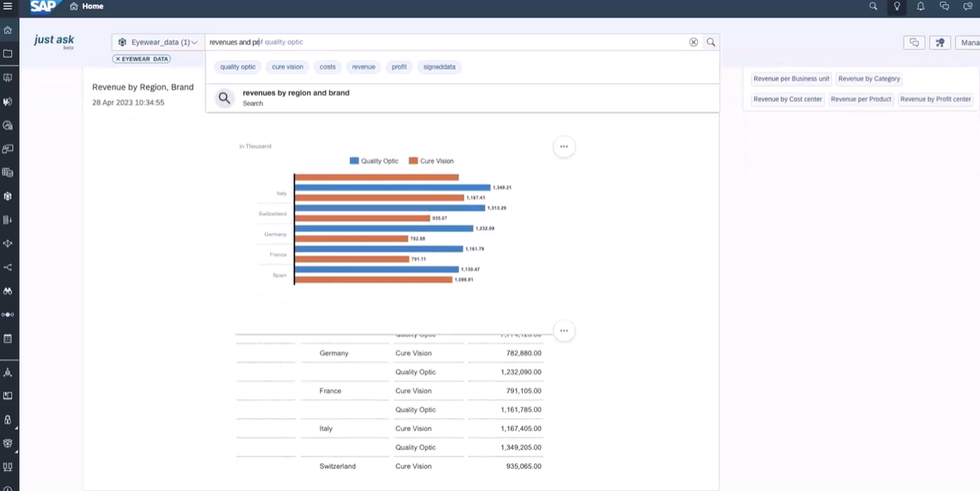Click the search magnifier in top header
Viewport: 980px width, 491px height.
873,6
